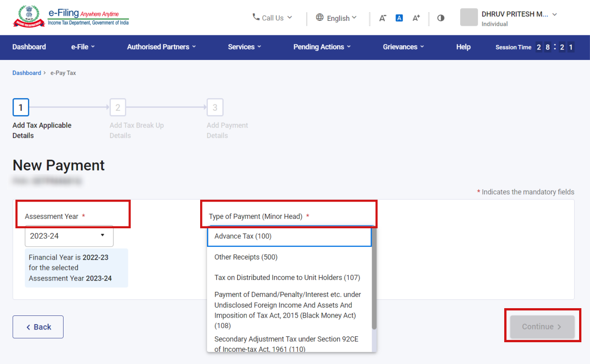Go to Dashboard in the navigation bar

29,47
